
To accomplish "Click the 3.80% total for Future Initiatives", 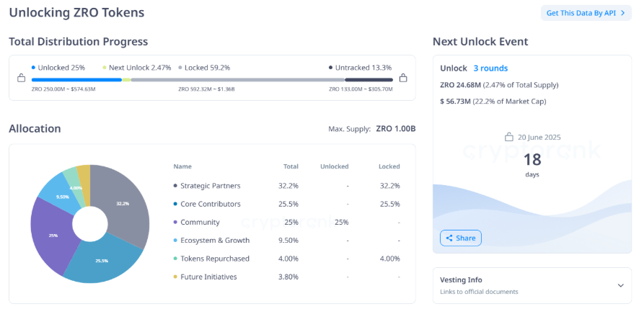I will point(288,277).
